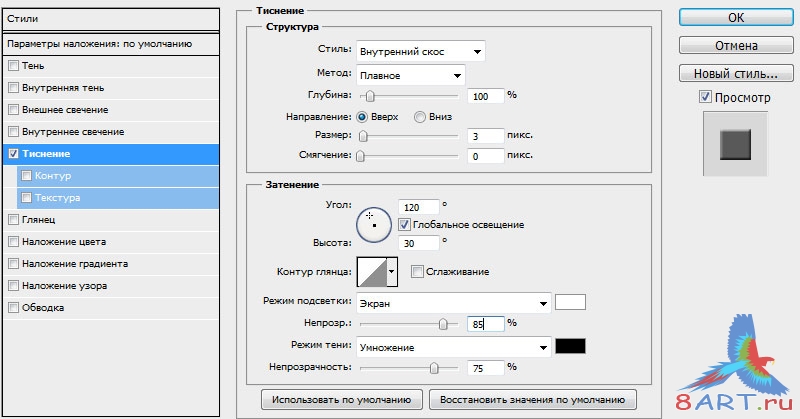Enable the Наложение цвета checkbox
Image resolution: width=800 pixels, height=419 pixels.
[14, 241]
